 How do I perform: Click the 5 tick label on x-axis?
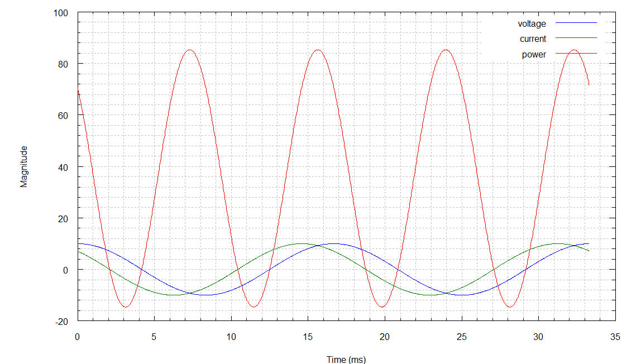154,337
